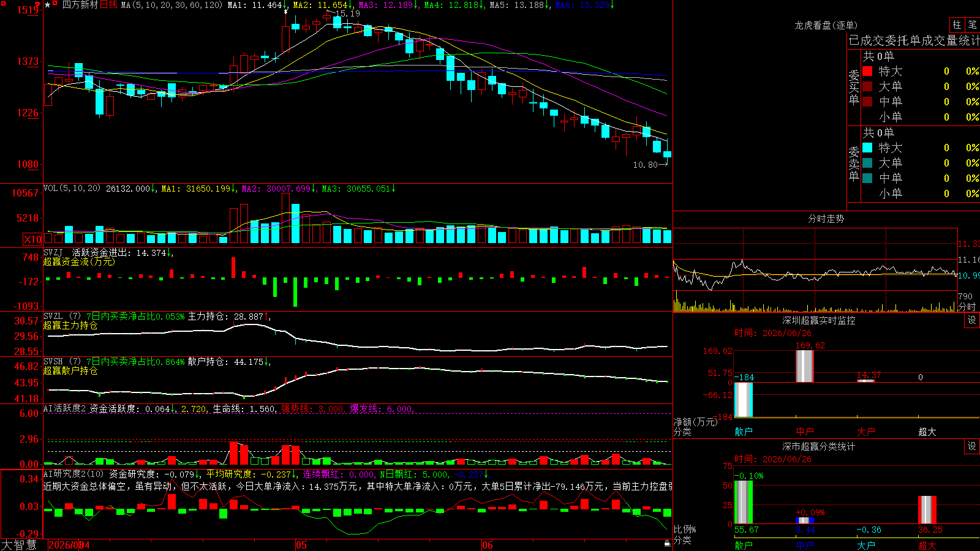Click the 超赢主力持仓 label
The width and height of the screenshot is (980, 551).
click(x=70, y=325)
